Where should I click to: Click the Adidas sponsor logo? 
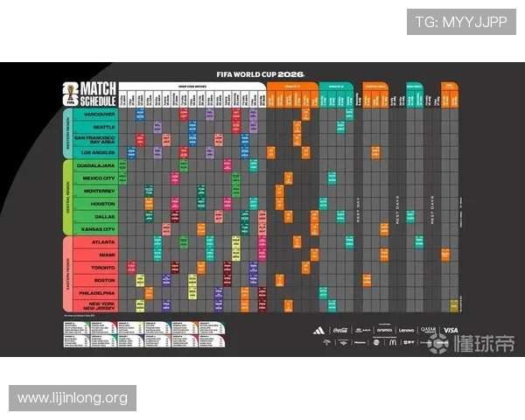coord(318,330)
